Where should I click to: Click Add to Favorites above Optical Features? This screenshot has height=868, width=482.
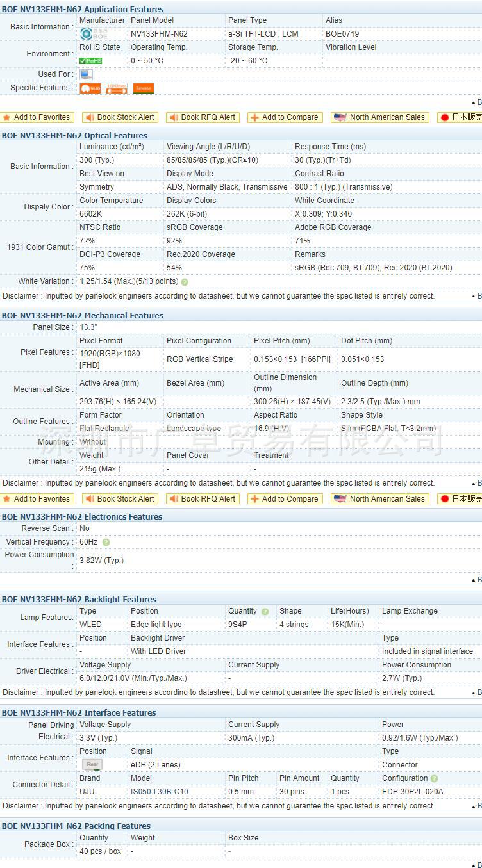[37, 117]
